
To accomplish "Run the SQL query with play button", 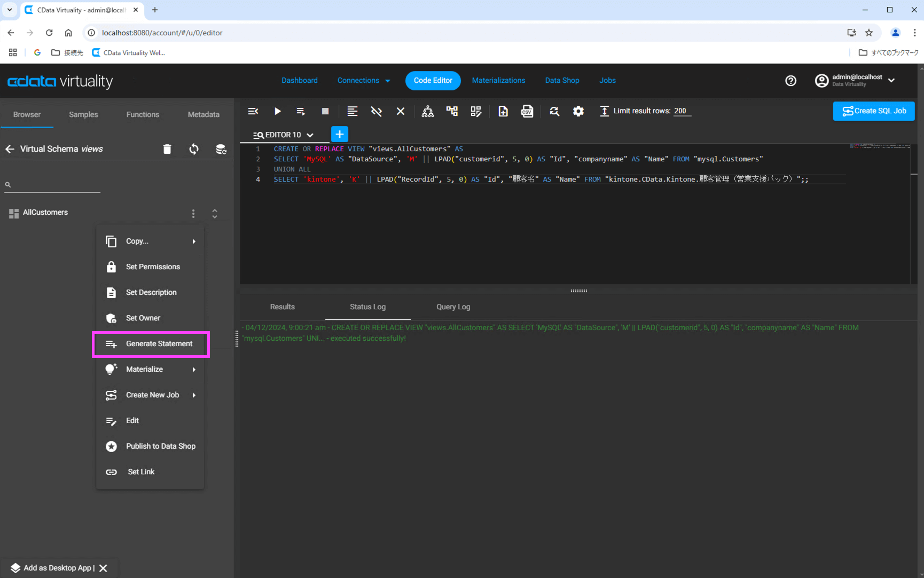I will (x=277, y=111).
